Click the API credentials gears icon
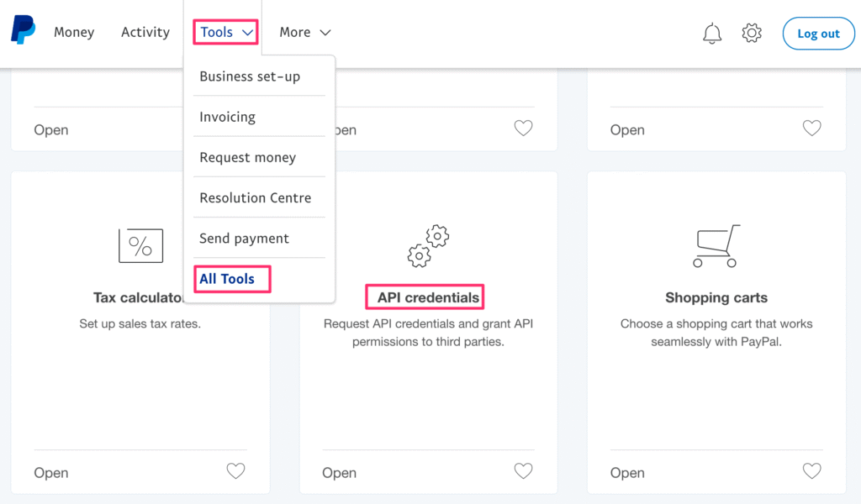The width and height of the screenshot is (861, 504). (429, 245)
